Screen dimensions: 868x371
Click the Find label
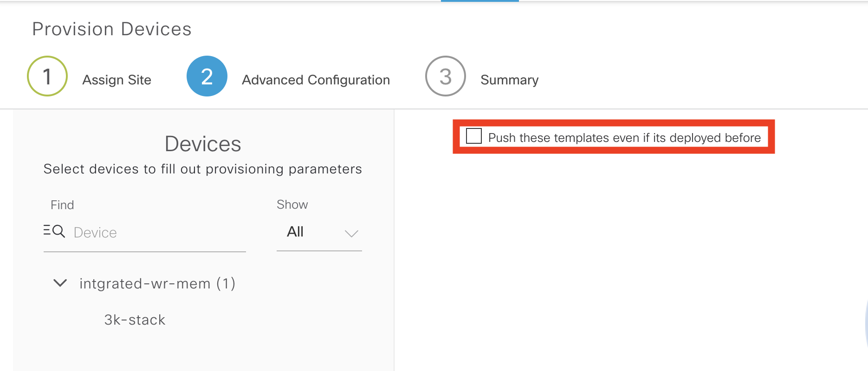point(62,205)
